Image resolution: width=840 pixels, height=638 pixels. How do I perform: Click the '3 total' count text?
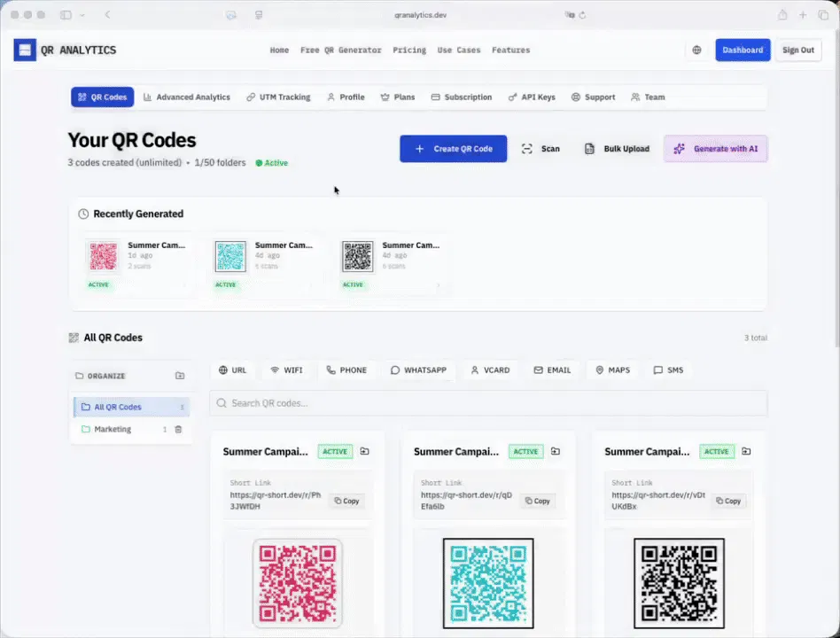[x=755, y=338]
